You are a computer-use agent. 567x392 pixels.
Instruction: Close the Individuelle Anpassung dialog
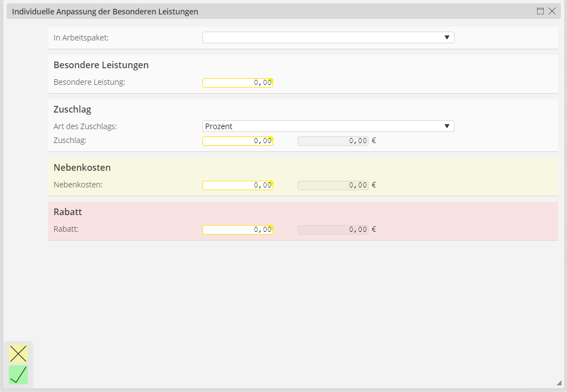552,11
